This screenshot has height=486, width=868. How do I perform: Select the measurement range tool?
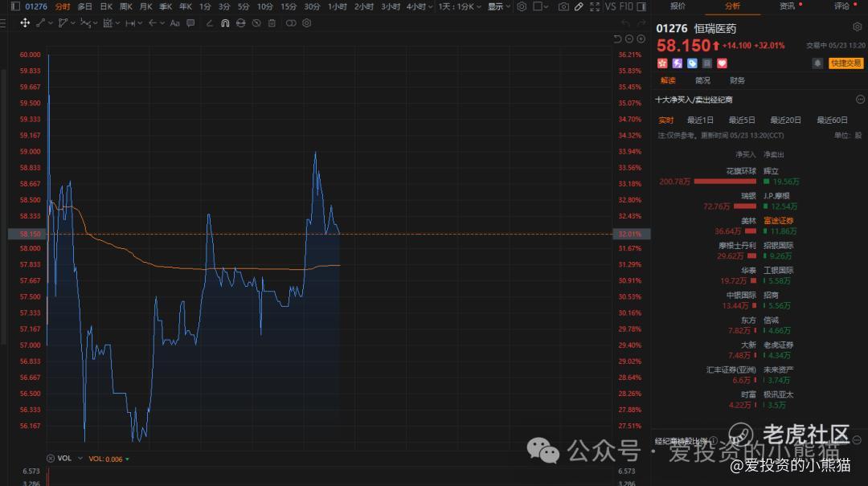point(130,23)
